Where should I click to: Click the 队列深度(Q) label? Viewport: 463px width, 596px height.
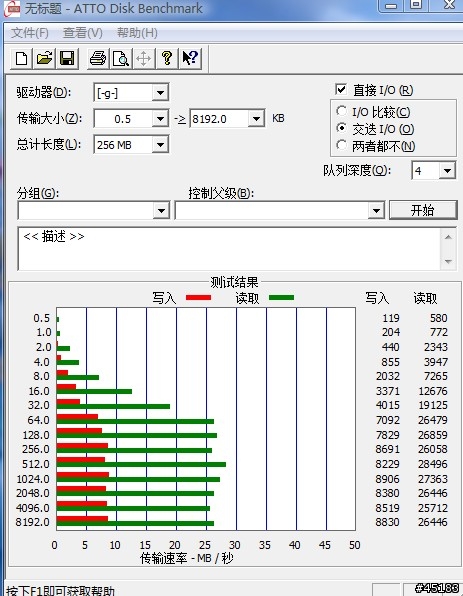357,170
